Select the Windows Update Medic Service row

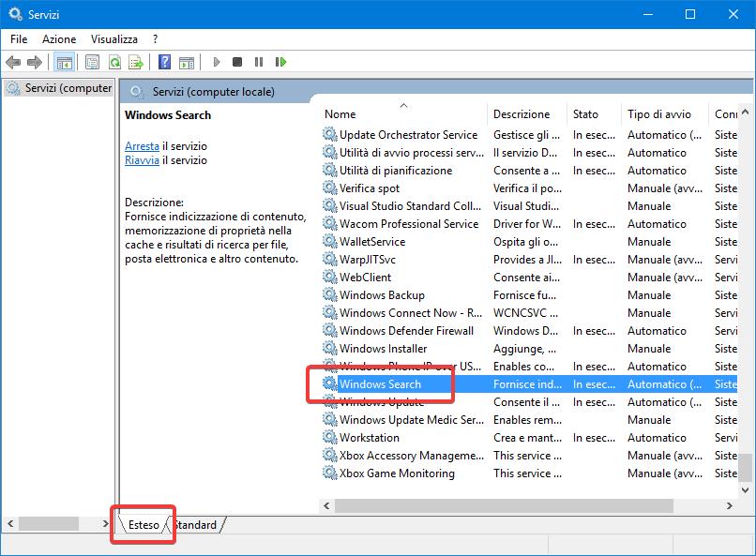coord(529,420)
